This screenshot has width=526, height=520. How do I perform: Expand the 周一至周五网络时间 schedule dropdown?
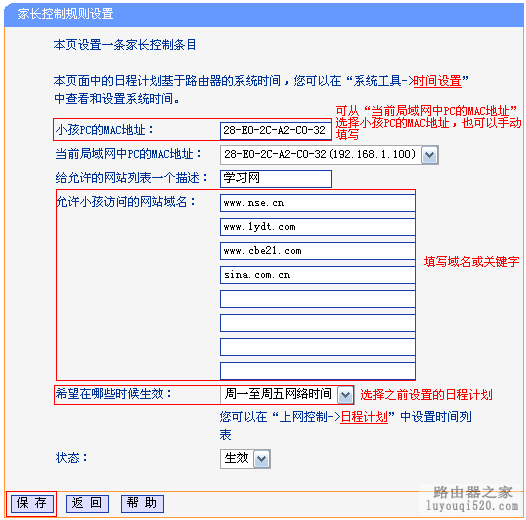pos(346,395)
